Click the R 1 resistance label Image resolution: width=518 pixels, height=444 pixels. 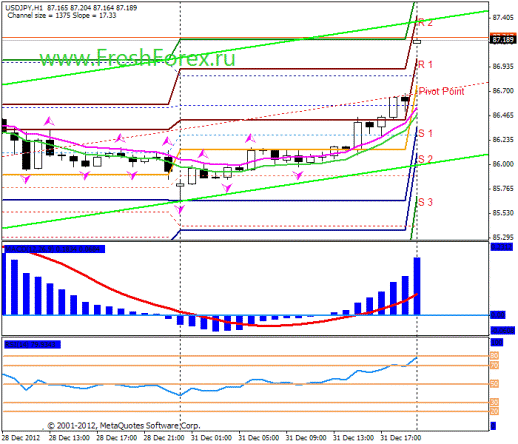425,64
